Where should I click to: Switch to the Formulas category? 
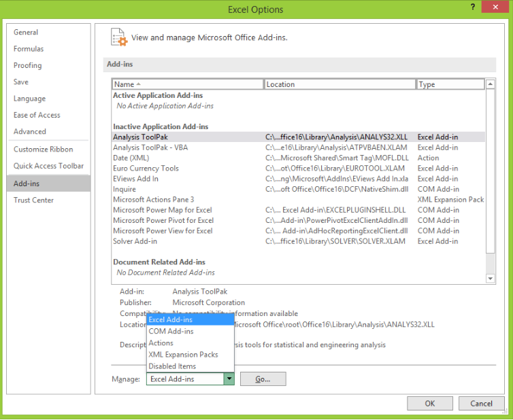(48, 49)
